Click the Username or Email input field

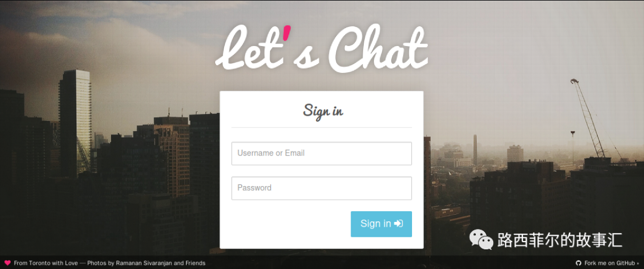321,154
